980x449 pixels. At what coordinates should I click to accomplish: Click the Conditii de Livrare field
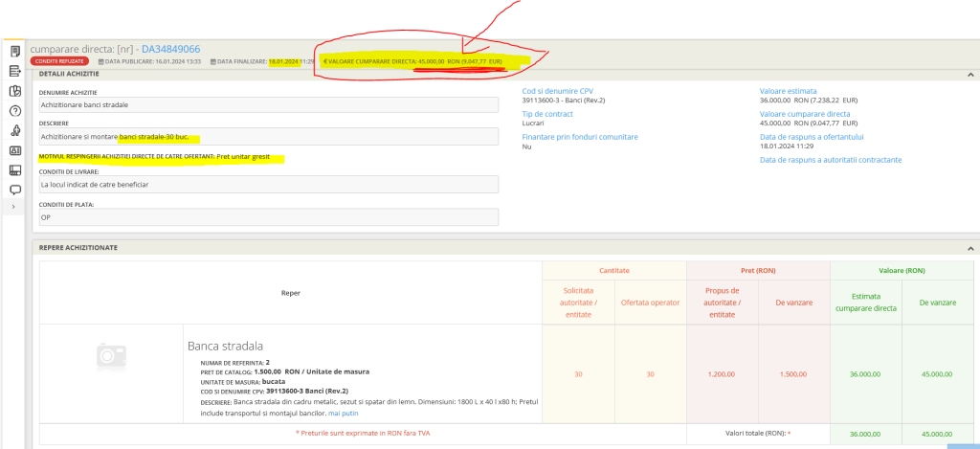268,184
